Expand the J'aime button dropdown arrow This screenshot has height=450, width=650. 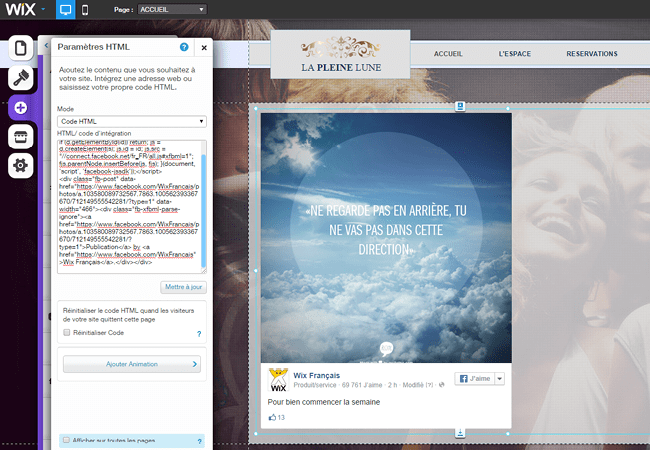(500, 379)
